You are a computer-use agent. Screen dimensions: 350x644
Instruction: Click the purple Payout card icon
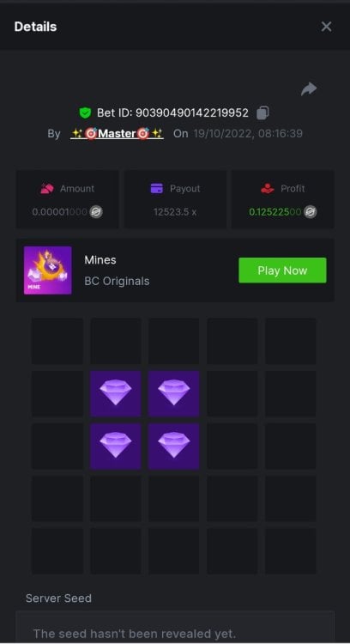click(157, 189)
